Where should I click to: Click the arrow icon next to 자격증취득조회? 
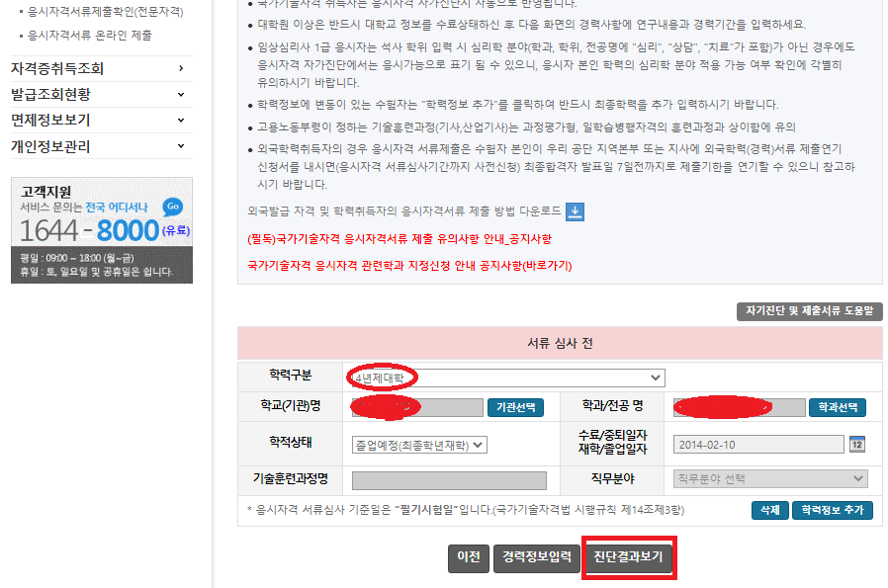pos(182,69)
